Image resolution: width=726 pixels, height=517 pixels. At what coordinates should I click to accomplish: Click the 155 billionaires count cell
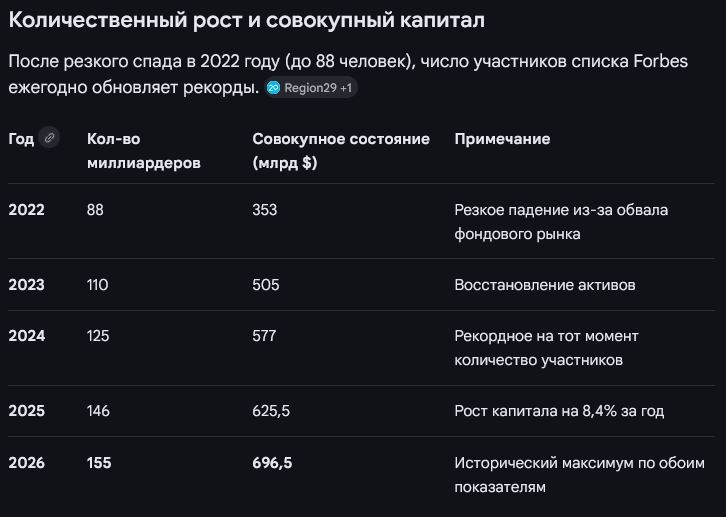pyautogui.click(x=99, y=463)
